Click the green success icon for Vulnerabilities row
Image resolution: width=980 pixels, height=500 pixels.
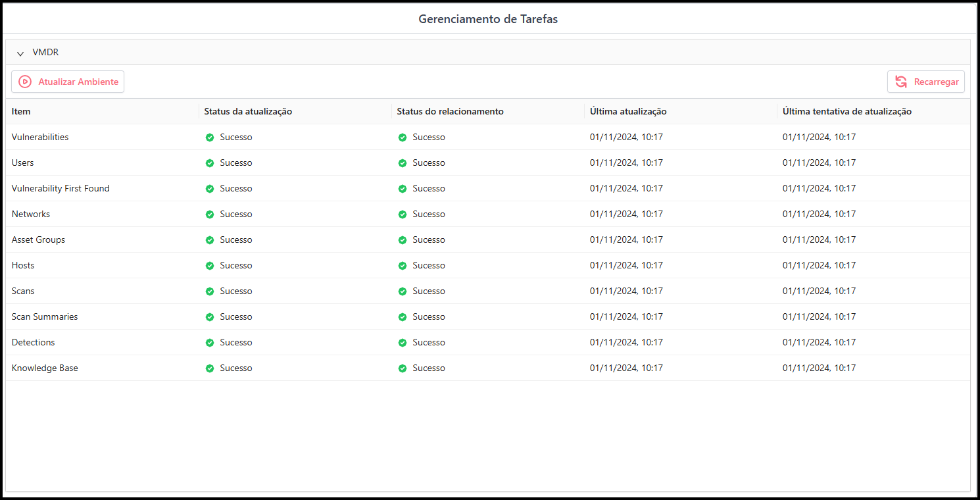(209, 137)
